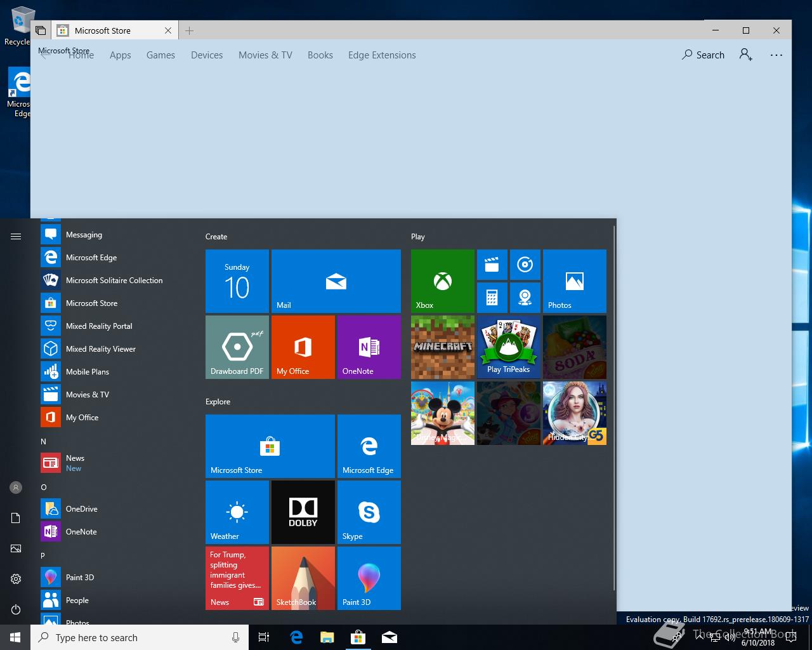Image resolution: width=812 pixels, height=650 pixels.
Task: Open the set-aside tabs icon in Store
Action: pos(41,30)
